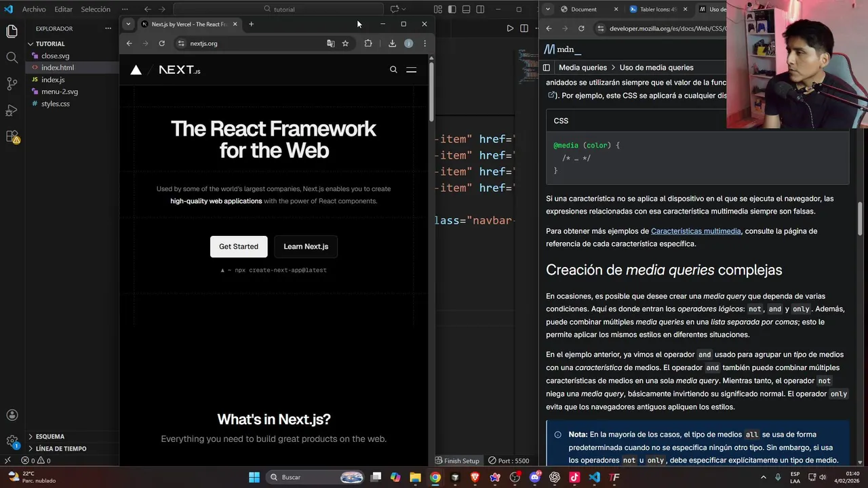
Task: Open the VS Code Copilot chat icon
Action: point(393,9)
